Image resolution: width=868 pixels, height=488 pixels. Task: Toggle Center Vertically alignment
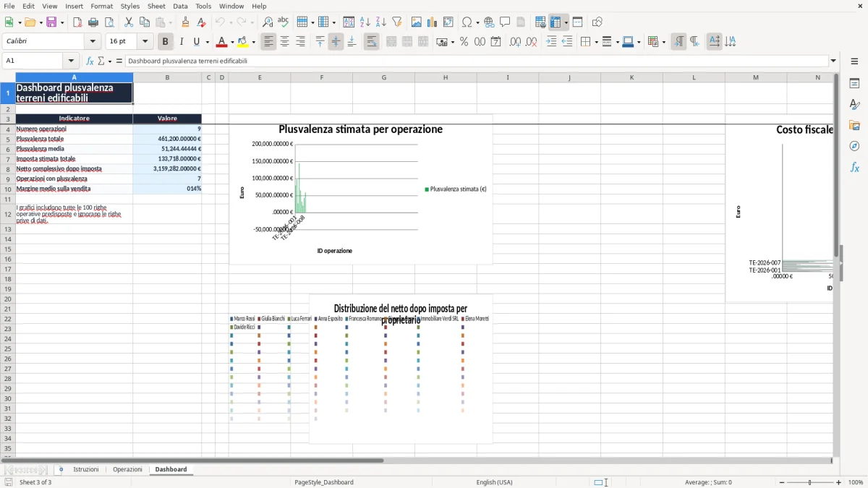(336, 42)
